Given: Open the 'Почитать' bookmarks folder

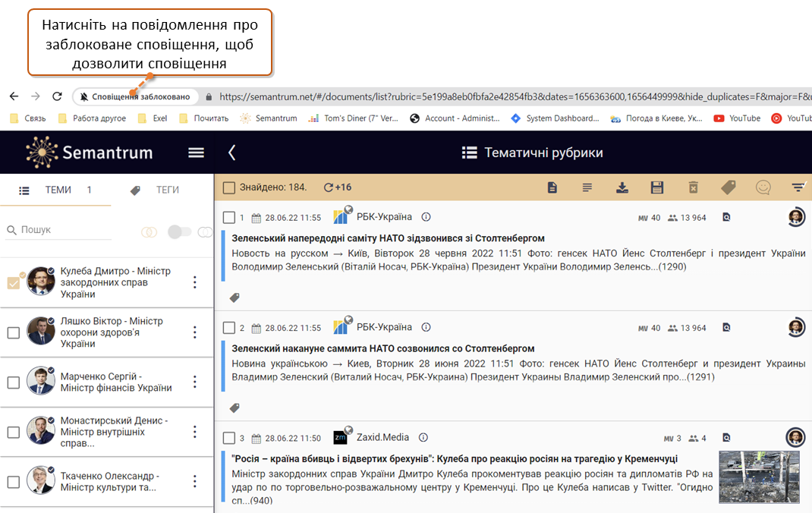Looking at the screenshot, I should click(204, 118).
